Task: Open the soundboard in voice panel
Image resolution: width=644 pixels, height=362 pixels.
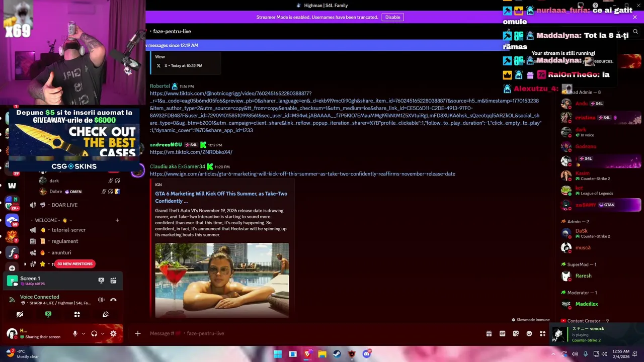Action: (x=106, y=314)
